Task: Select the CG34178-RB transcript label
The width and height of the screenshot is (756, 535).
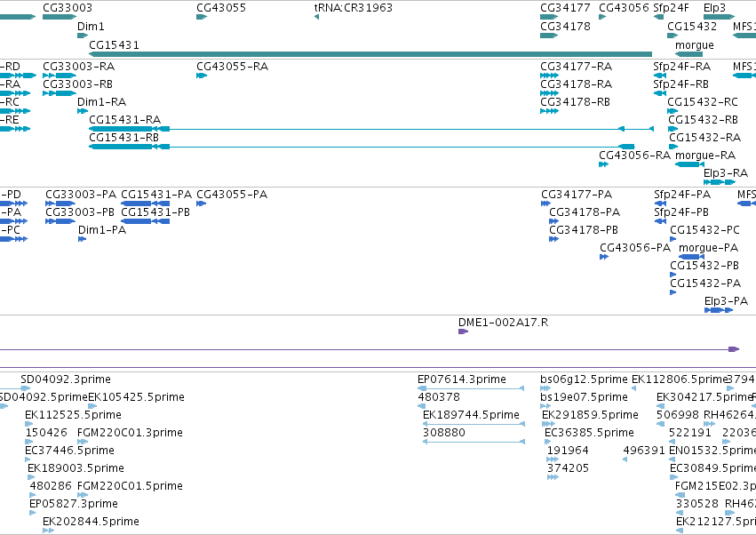Action: coord(575,102)
